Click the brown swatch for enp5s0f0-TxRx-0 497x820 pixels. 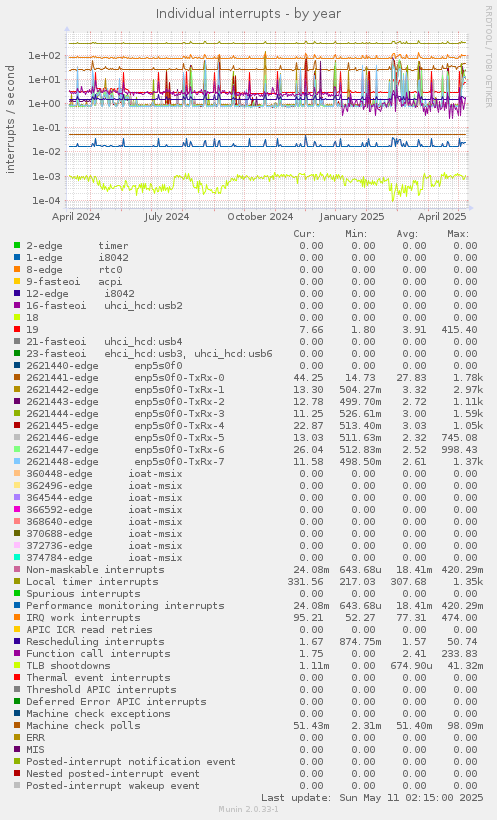(x=17, y=378)
